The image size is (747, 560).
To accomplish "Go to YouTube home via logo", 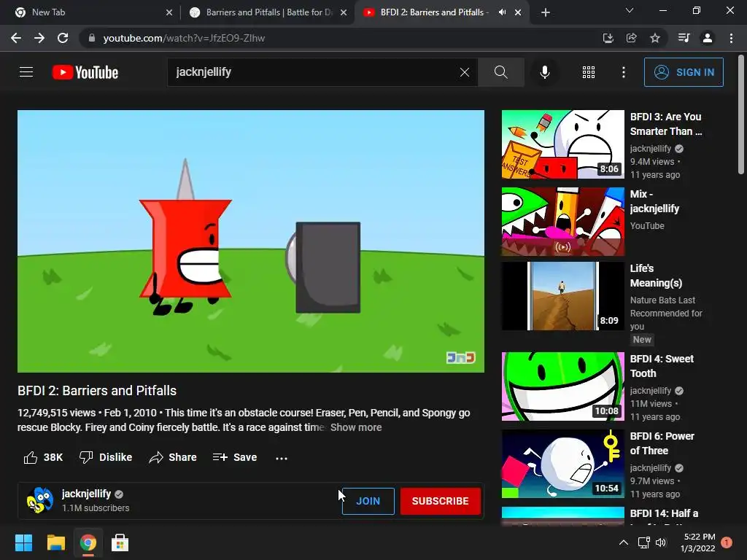I will click(x=85, y=72).
